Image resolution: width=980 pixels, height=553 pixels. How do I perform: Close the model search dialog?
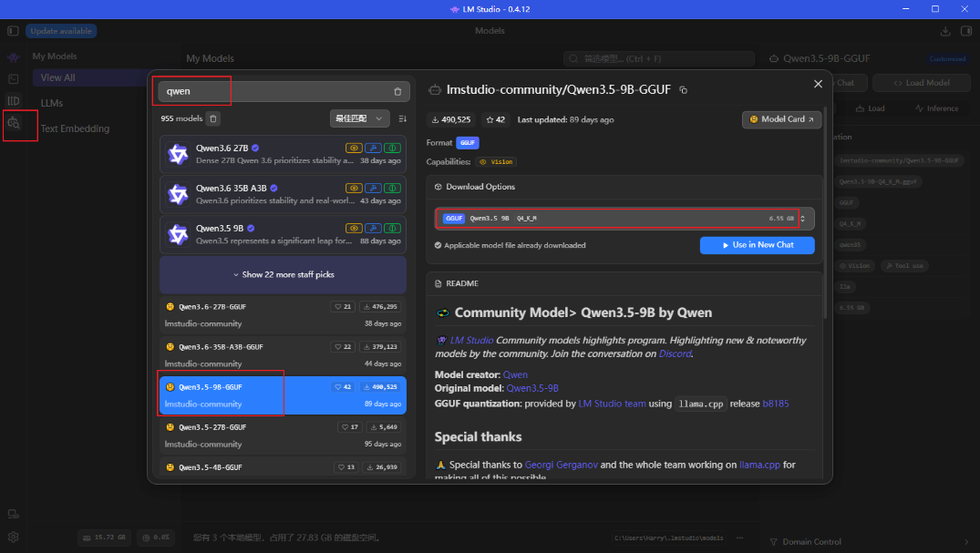[x=818, y=84]
